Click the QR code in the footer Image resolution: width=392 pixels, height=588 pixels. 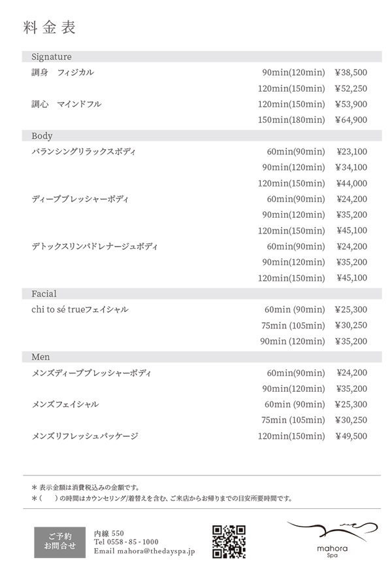coord(229,542)
